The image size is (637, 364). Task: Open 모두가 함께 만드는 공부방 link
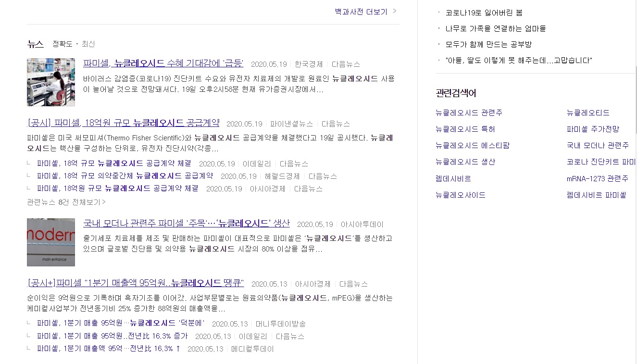click(488, 45)
